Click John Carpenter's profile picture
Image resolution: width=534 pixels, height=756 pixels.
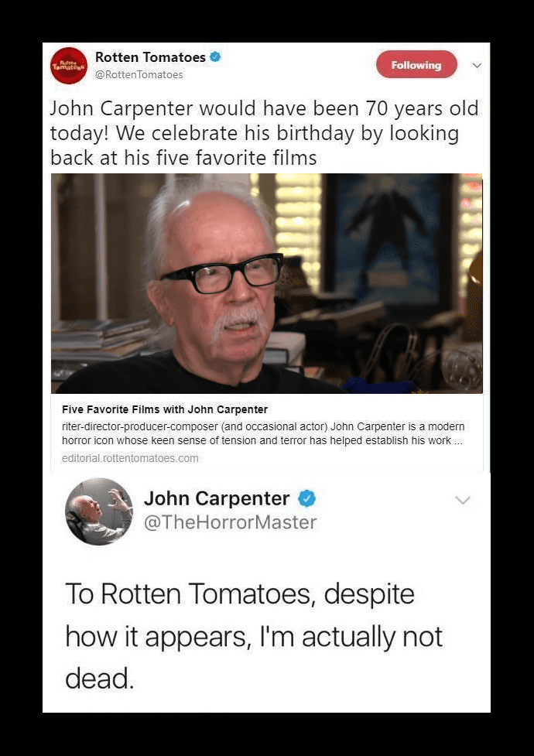point(99,511)
